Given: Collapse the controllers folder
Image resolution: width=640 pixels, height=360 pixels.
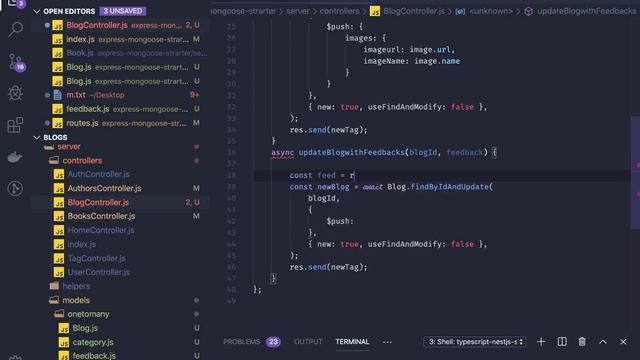Looking at the screenshot, I should click(82, 160).
